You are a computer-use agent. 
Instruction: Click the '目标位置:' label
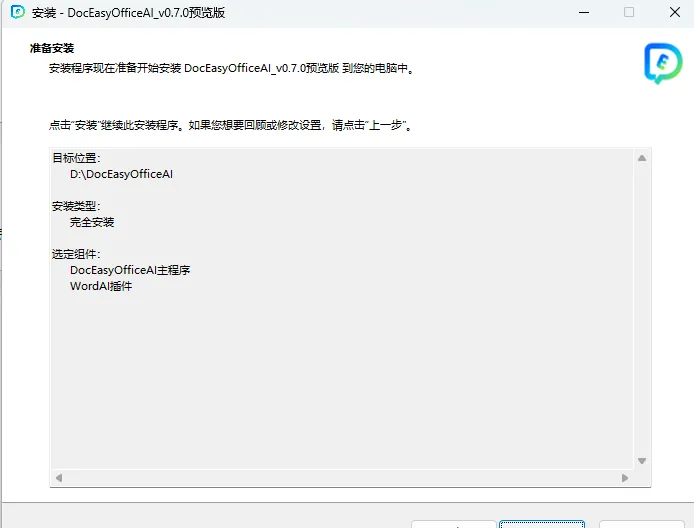click(x=76, y=158)
